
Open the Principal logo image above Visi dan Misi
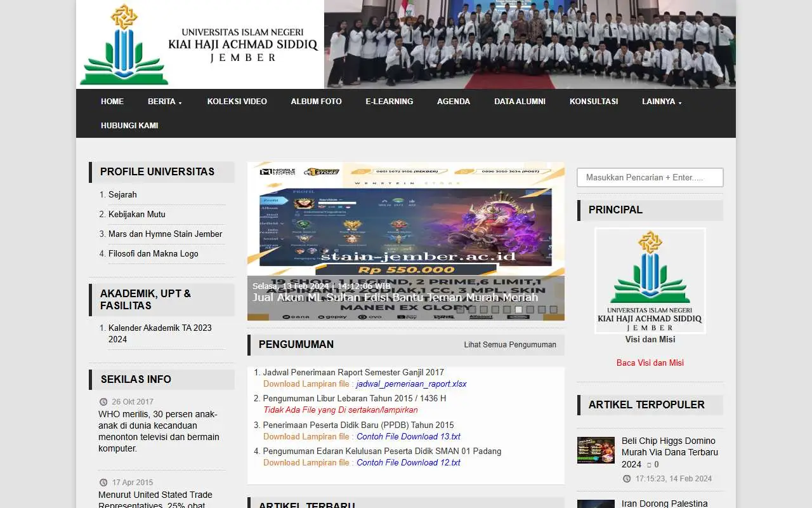tap(650, 281)
